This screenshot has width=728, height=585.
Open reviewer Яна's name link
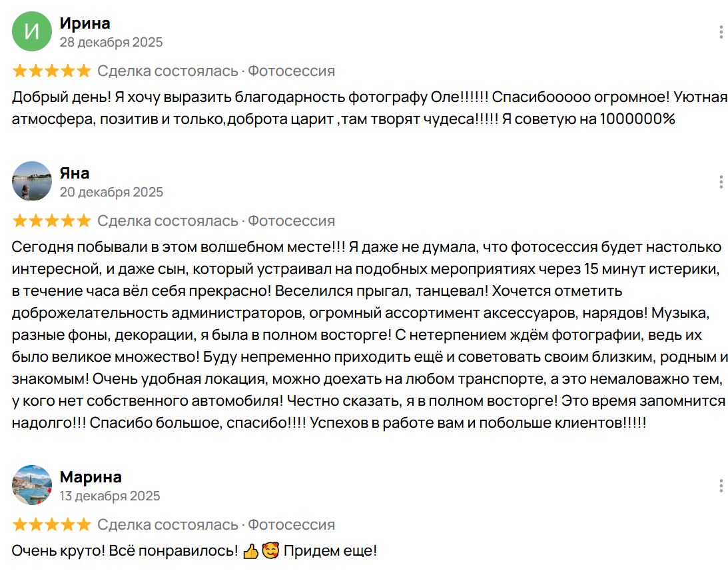click(73, 173)
